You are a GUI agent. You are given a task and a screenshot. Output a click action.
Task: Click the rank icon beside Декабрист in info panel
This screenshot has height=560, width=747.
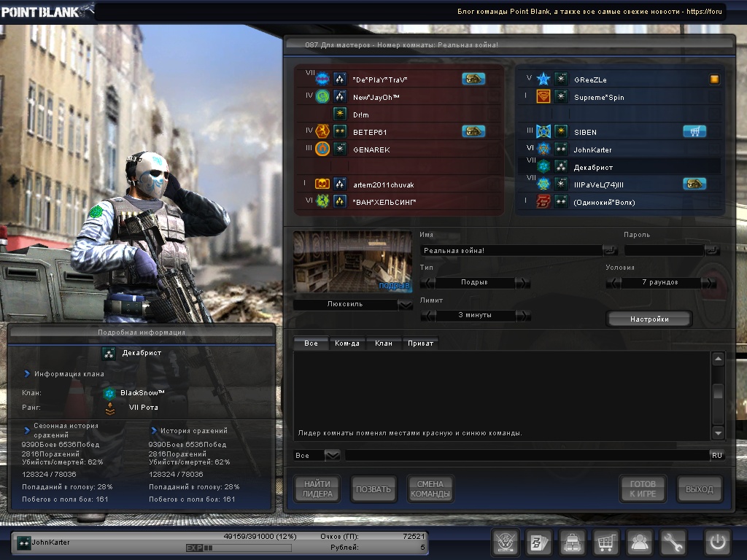point(109,353)
